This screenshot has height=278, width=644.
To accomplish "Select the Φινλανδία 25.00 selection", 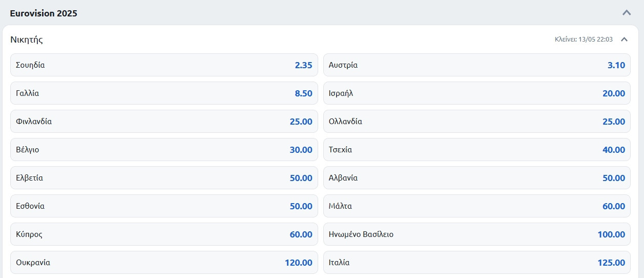I will pyautogui.click(x=164, y=122).
